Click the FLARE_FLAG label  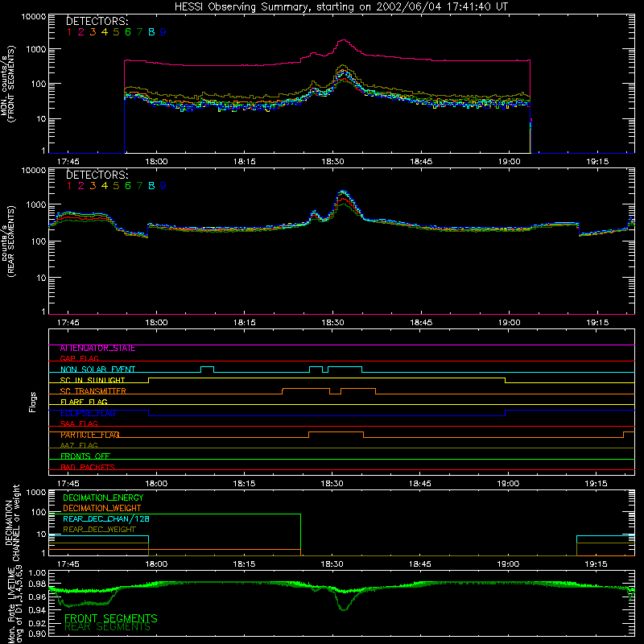pyautogui.click(x=84, y=402)
